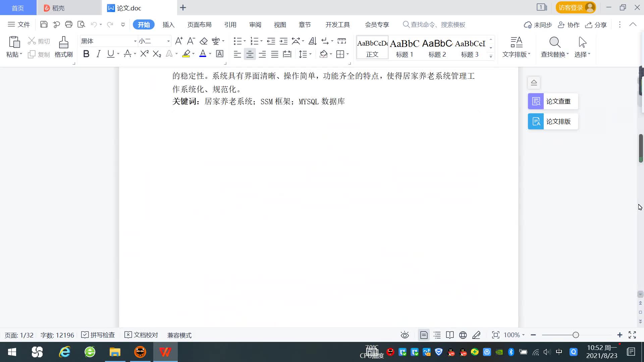Toggle eye protection mode icon
This screenshot has width=644, height=362.
pyautogui.click(x=405, y=335)
